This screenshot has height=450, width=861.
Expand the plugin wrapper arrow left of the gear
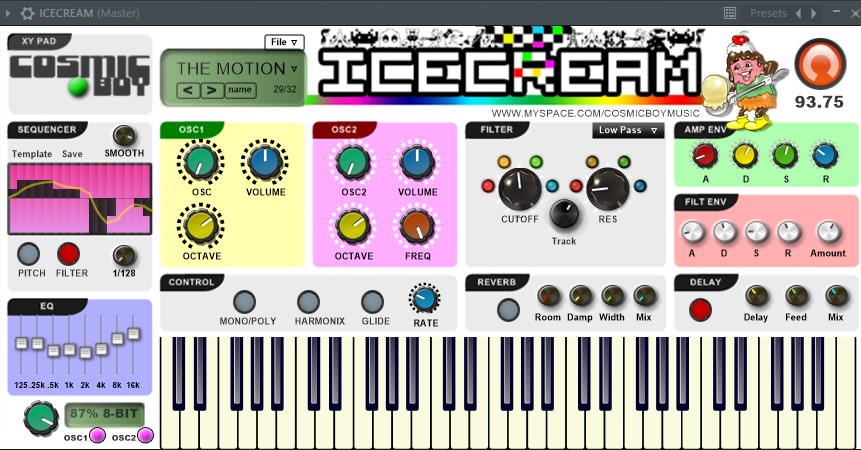pos(8,13)
